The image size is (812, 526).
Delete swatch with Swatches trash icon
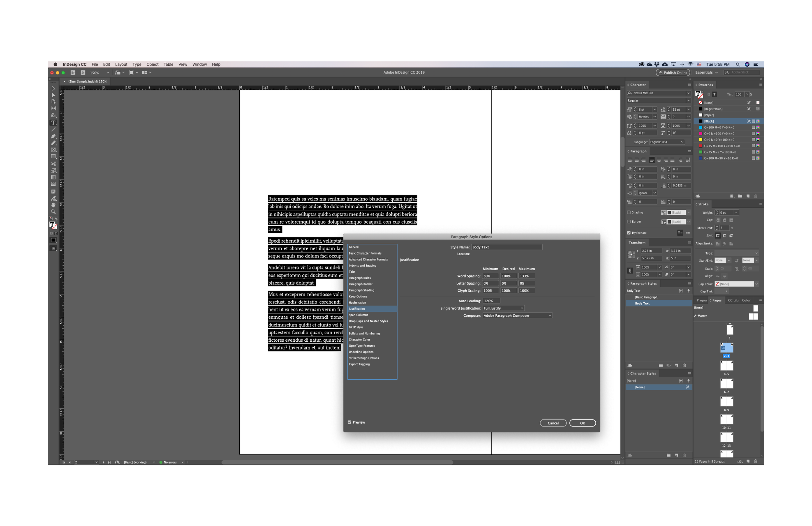756,196
